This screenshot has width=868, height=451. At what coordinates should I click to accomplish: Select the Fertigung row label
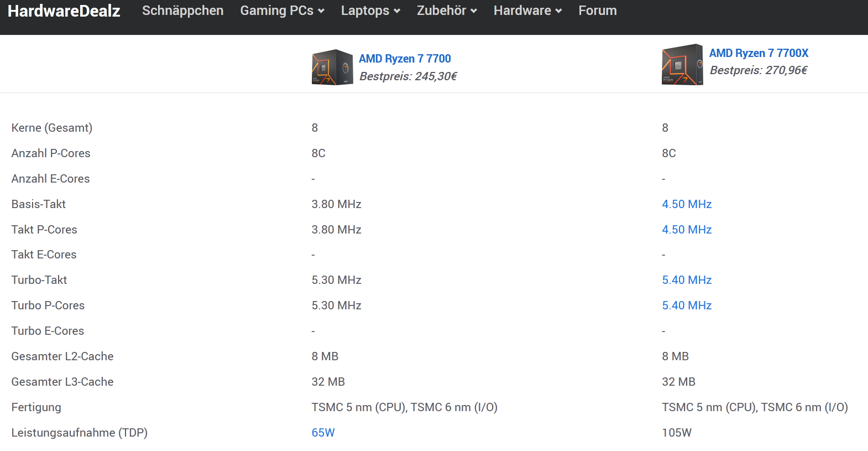click(x=36, y=407)
